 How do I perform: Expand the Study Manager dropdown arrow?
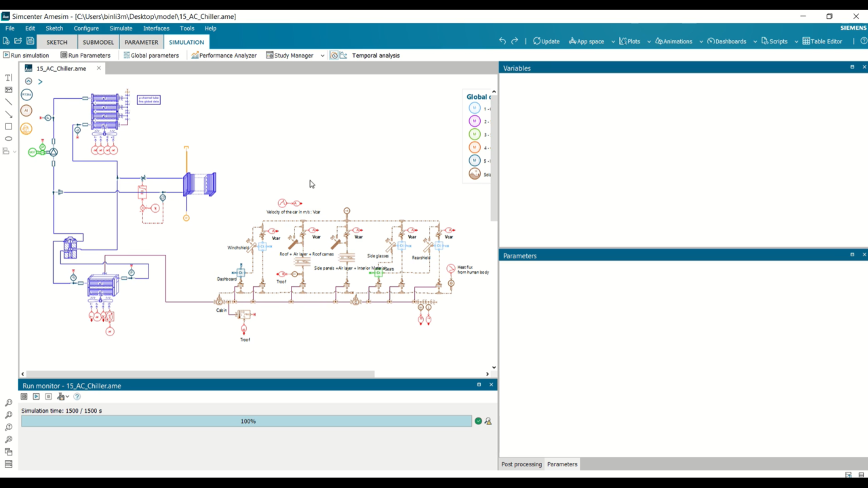322,56
